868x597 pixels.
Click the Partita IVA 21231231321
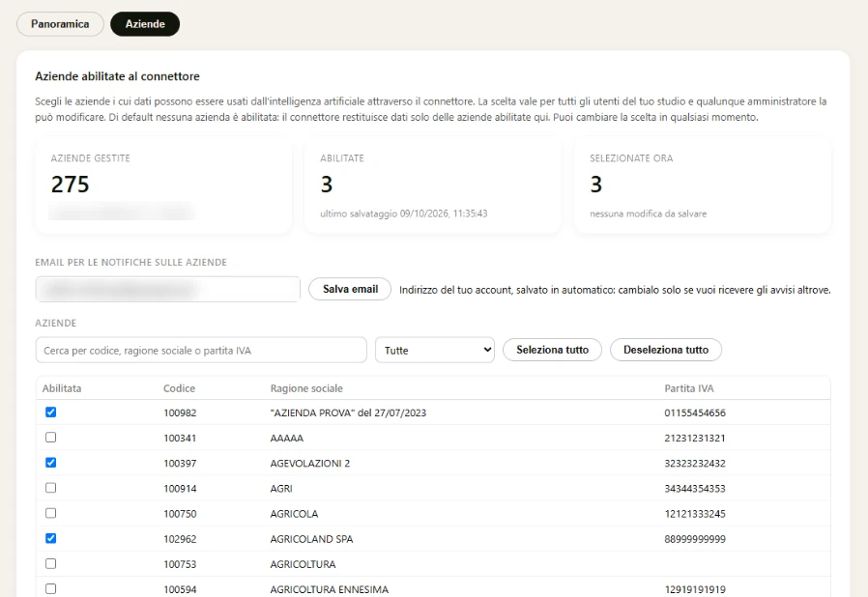pyautogui.click(x=695, y=439)
